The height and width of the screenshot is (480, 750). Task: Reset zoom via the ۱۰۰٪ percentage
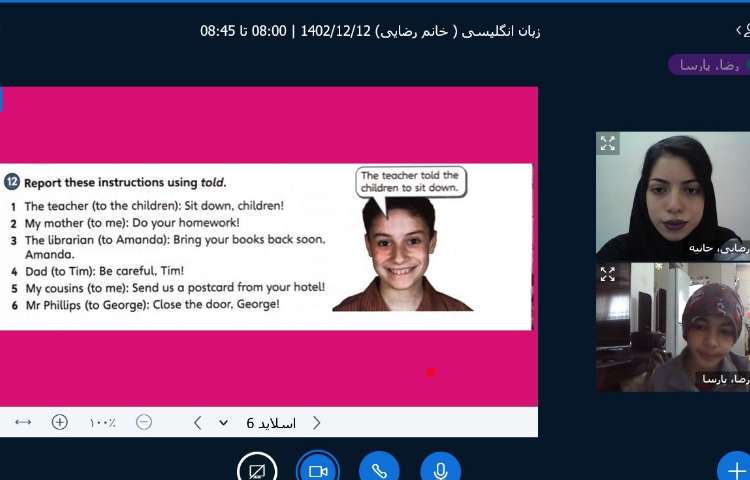click(102, 423)
